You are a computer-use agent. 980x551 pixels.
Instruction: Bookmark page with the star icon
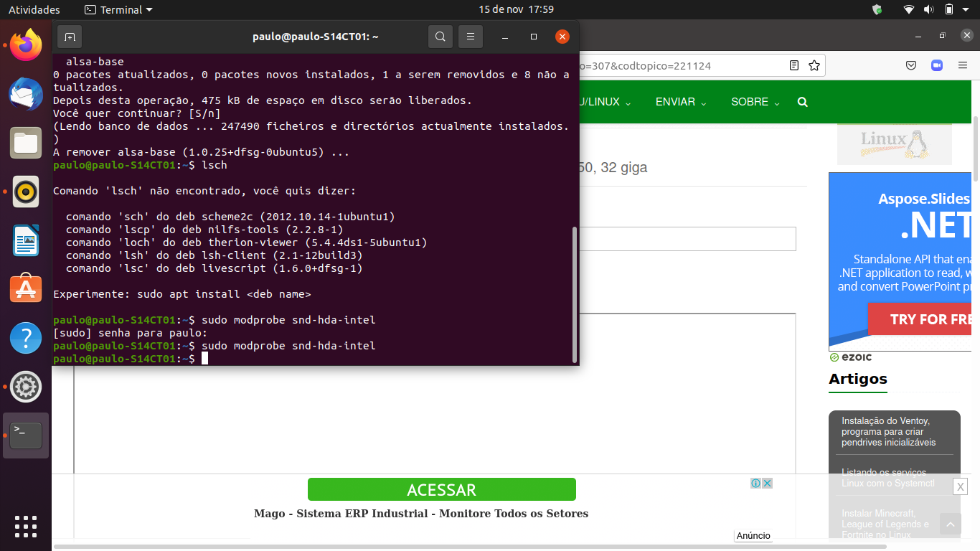point(814,66)
